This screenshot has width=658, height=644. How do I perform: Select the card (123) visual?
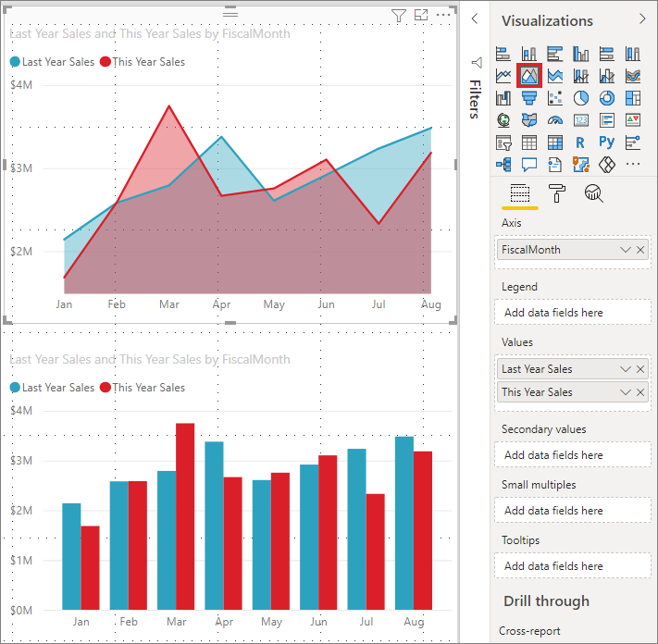pyautogui.click(x=581, y=120)
